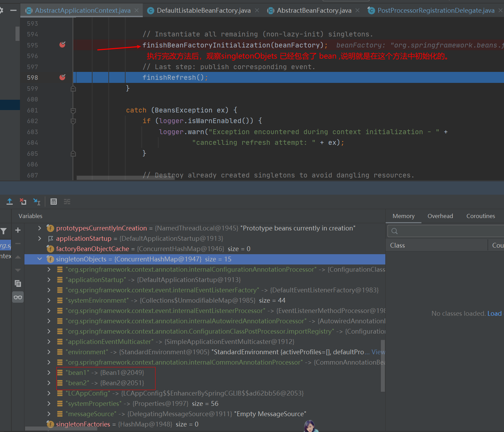Close the AbstractBeanFactory.java tab

pos(357,11)
